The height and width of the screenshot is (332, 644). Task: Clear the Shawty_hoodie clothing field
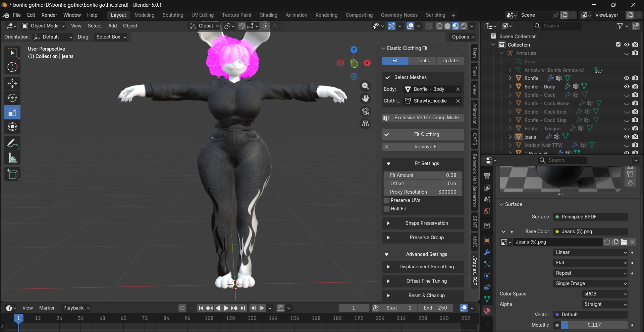point(458,101)
